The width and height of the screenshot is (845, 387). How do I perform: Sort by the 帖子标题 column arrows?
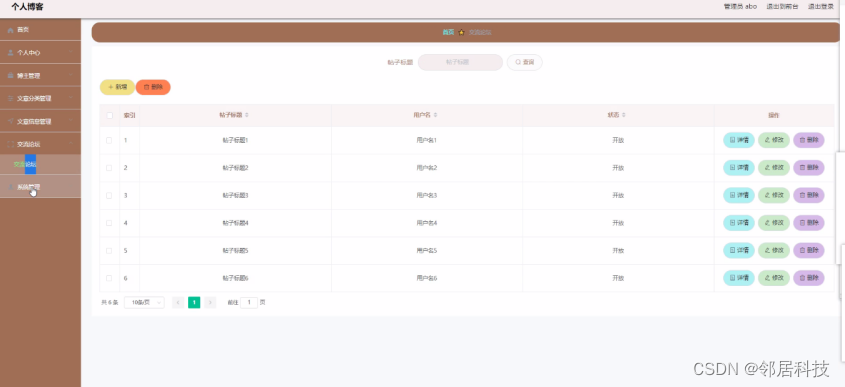(x=247, y=115)
